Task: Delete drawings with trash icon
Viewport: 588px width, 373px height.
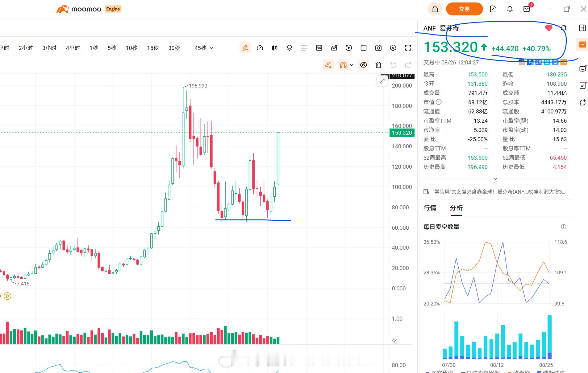Action: click(378, 65)
